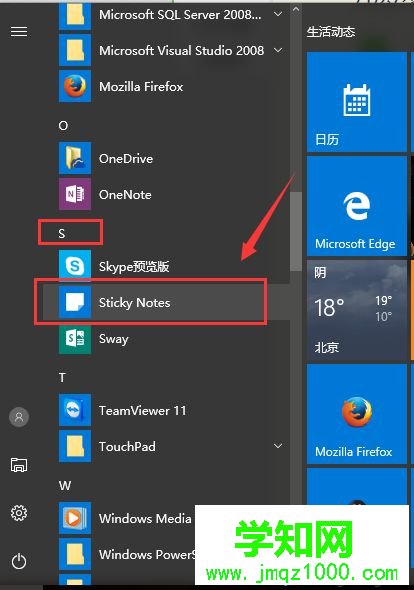414x590 pixels.
Task: Open Skype预览版 entry text
Action: 134,266
